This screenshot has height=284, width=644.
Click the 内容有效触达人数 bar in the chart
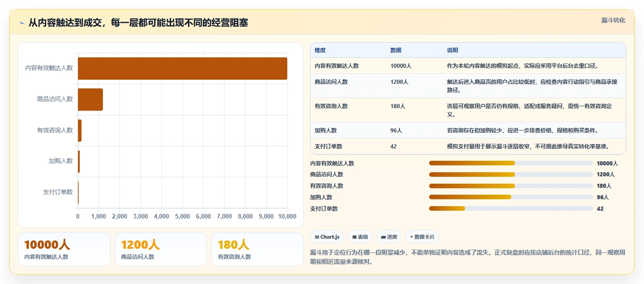(182, 68)
